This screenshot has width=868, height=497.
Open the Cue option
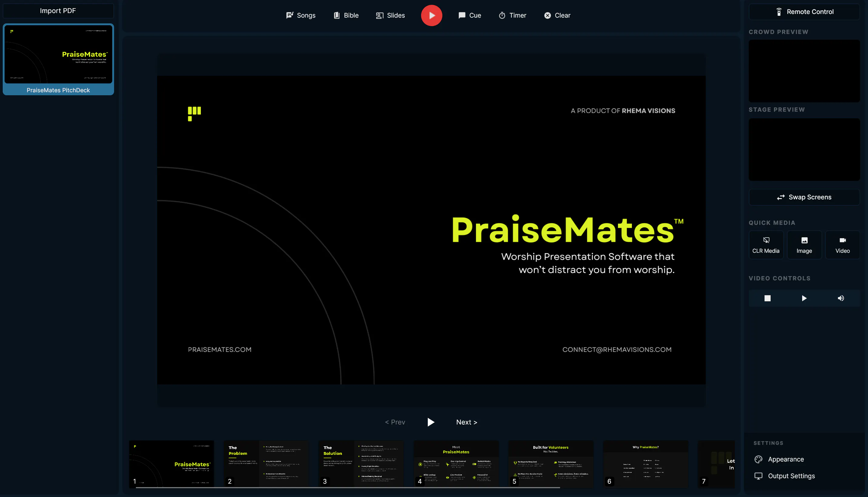pos(470,15)
